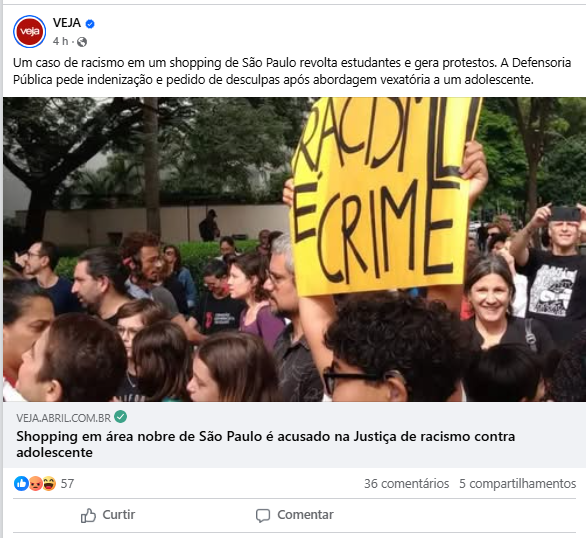Click the public globe privacy icon
The height and width of the screenshot is (538, 586).
pyautogui.click(x=82, y=42)
